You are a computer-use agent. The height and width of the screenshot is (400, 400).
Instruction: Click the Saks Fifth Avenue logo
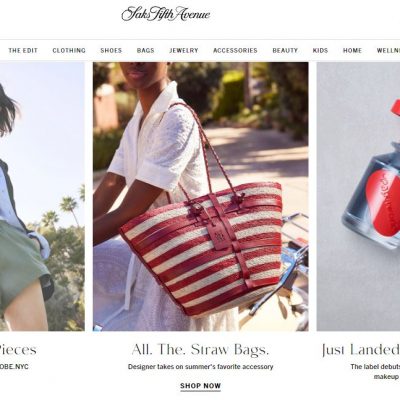point(166,14)
